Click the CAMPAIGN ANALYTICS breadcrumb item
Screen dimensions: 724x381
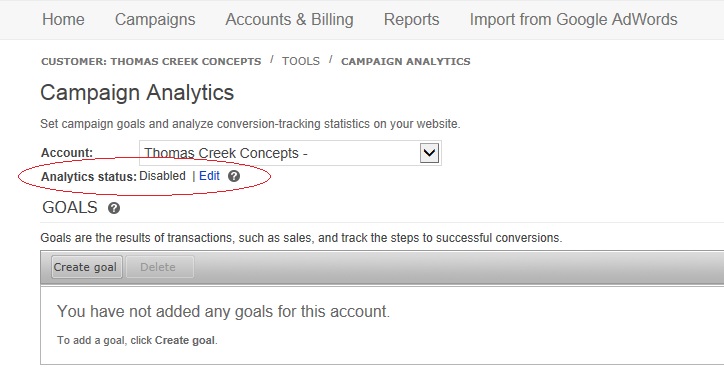pos(405,61)
